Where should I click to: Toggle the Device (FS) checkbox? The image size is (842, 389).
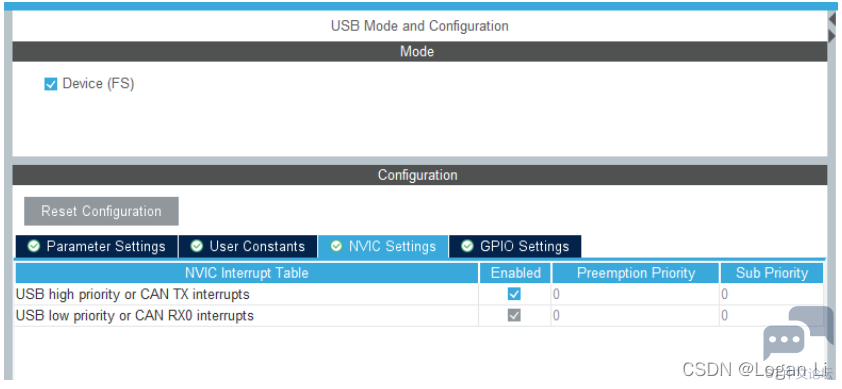(50, 84)
